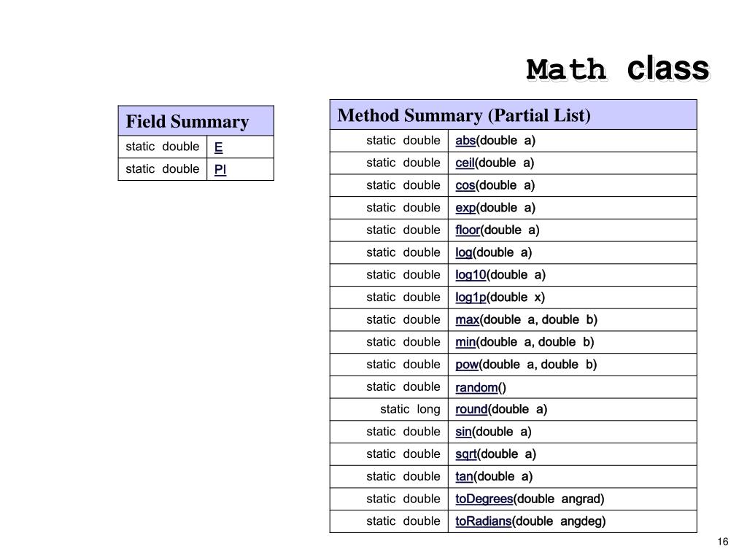Click the random method link

point(476,388)
